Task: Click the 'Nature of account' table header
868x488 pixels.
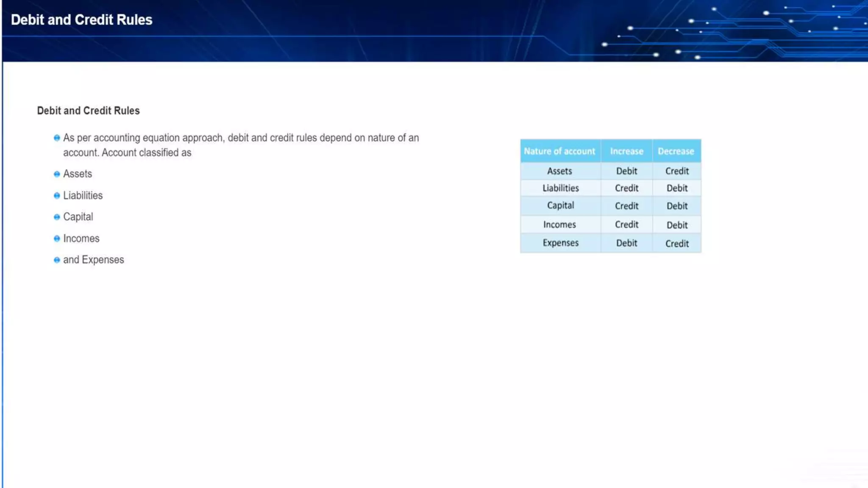Action: coord(559,151)
